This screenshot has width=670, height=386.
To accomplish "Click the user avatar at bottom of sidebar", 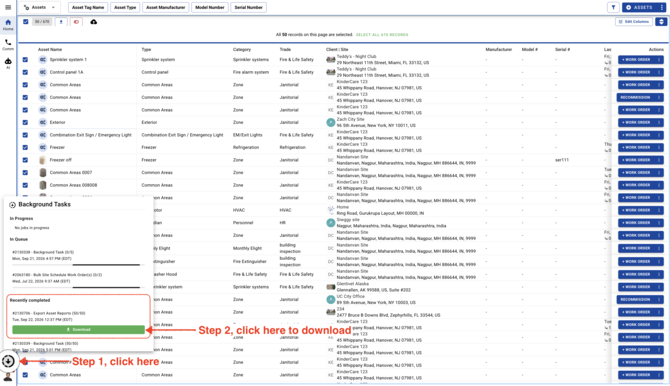I will point(8,377).
